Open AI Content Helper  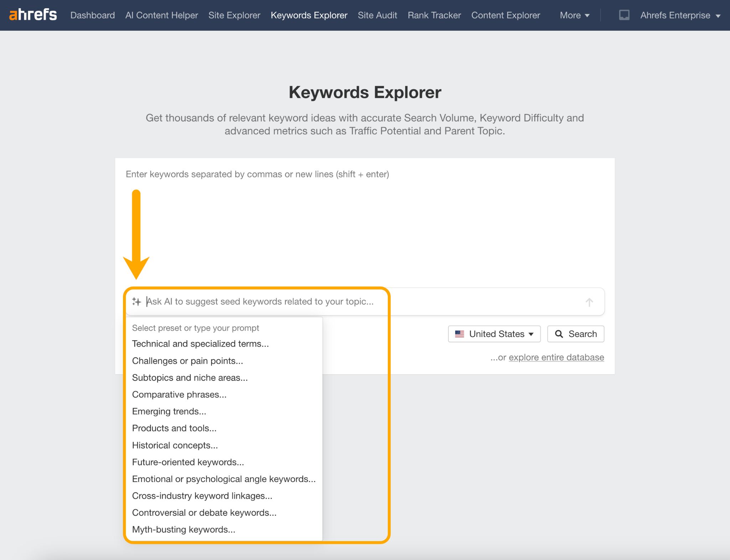[161, 15]
